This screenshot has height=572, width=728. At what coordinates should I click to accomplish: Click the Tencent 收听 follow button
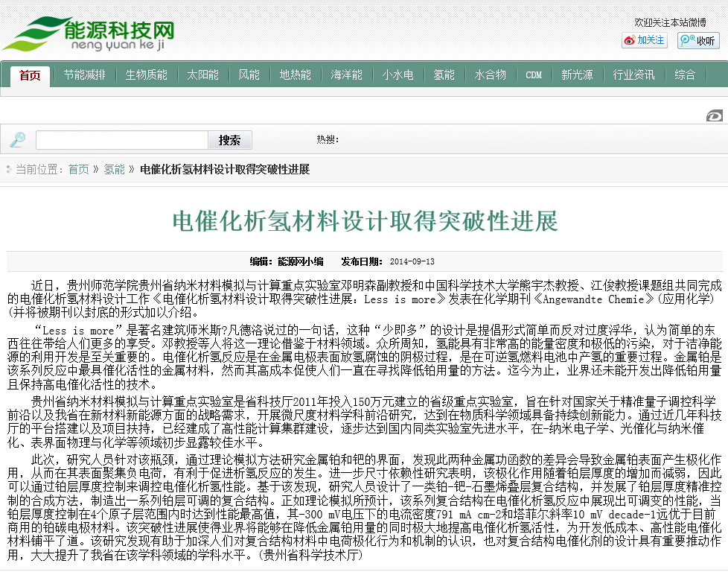(698, 40)
